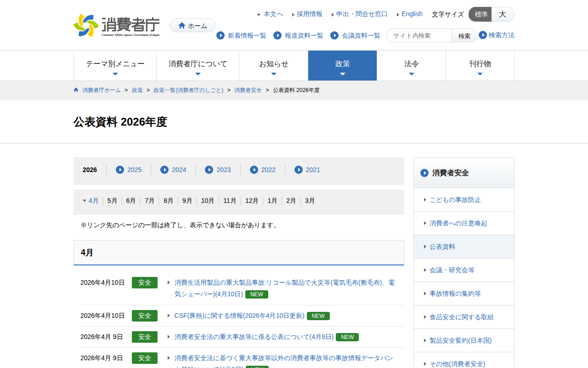Open CSF(豚熱)に関する情報 article link

(239, 316)
